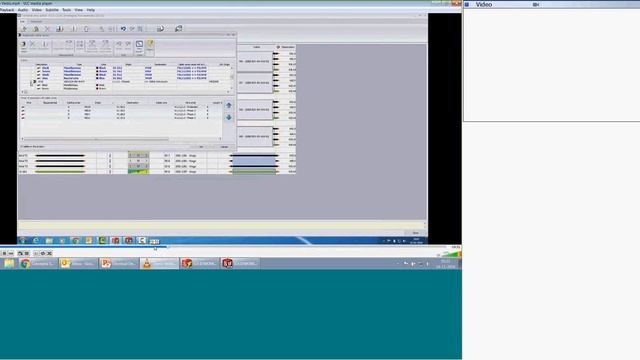Switch to Chrome in the outer taskbar

37,264
